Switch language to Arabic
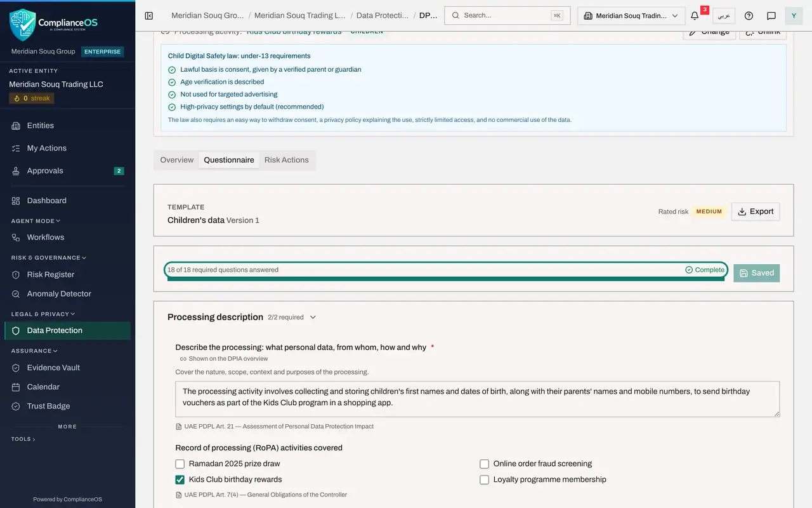 coord(724,15)
